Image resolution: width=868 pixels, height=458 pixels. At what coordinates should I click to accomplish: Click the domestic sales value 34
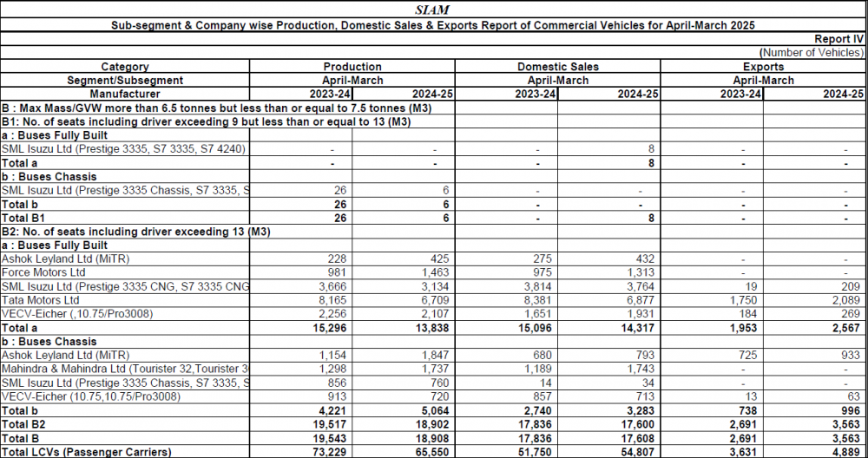[x=648, y=383]
